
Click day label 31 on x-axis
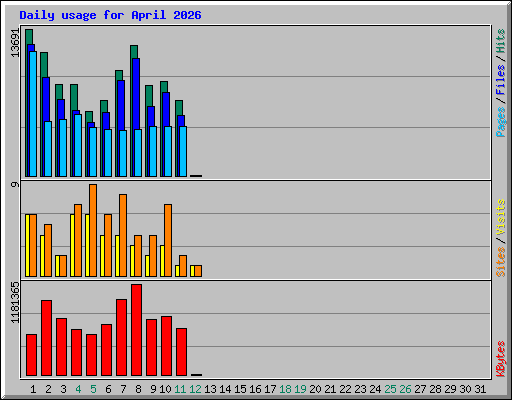click(480, 389)
